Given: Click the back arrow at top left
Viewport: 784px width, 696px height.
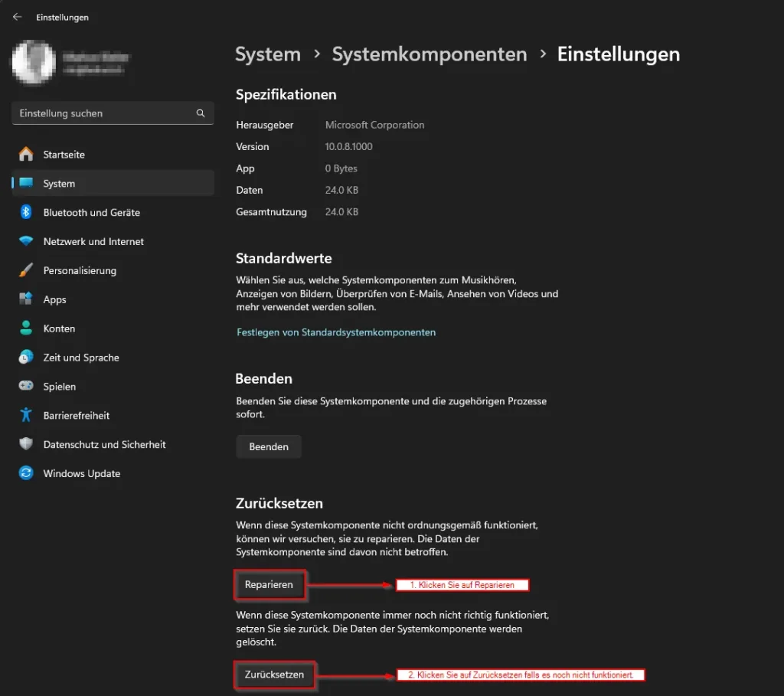Looking at the screenshot, I should 17,16.
